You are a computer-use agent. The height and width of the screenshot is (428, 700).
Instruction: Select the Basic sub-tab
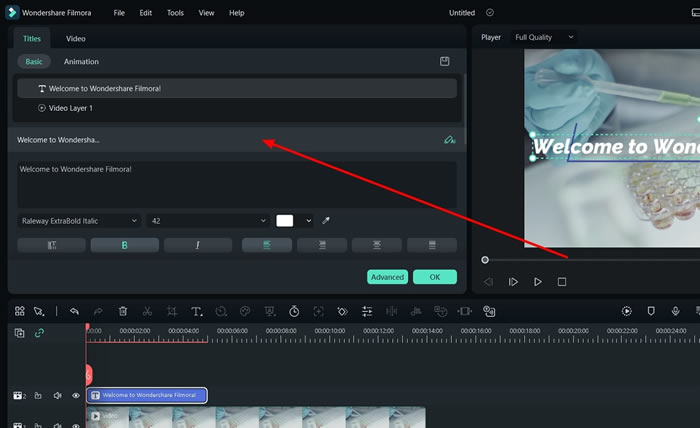coord(34,62)
